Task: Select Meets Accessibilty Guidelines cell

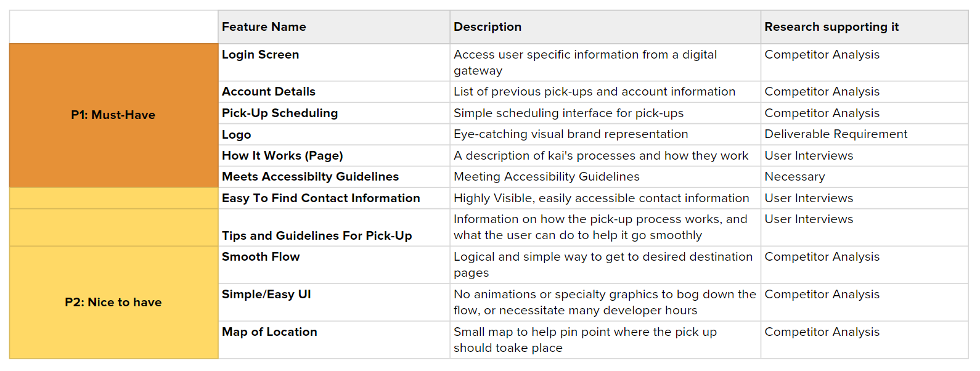Action: pyautogui.click(x=334, y=177)
